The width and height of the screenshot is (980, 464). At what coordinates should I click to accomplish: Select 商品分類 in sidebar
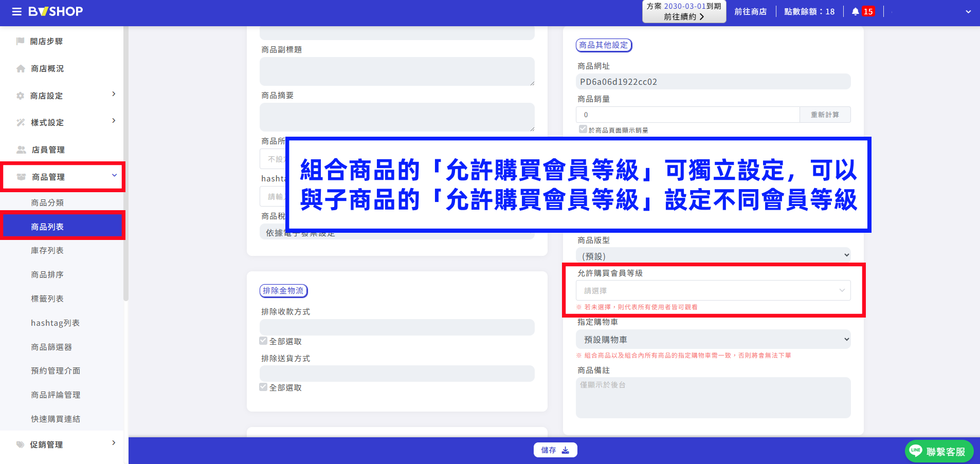[47, 203]
